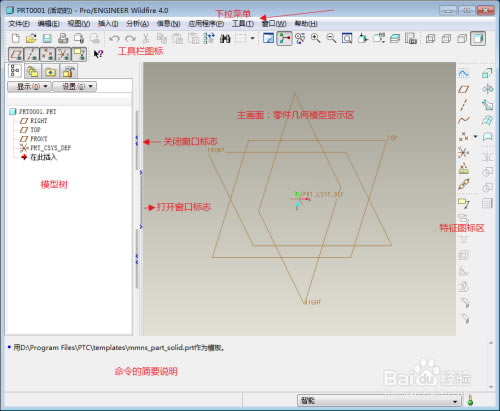Toggle the Spin Center display
Image resolution: width=500 pixels, height=411 pixels.
coord(284,38)
